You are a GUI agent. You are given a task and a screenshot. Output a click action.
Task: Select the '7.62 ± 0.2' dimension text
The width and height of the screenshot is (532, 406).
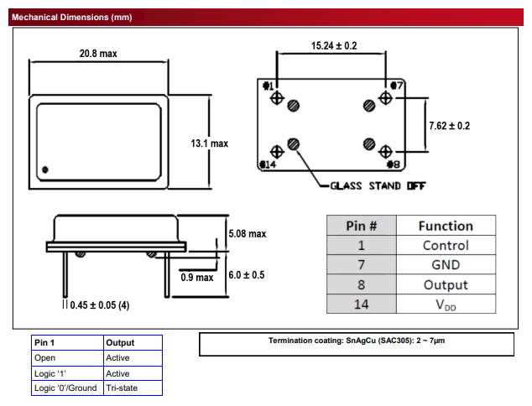449,126
